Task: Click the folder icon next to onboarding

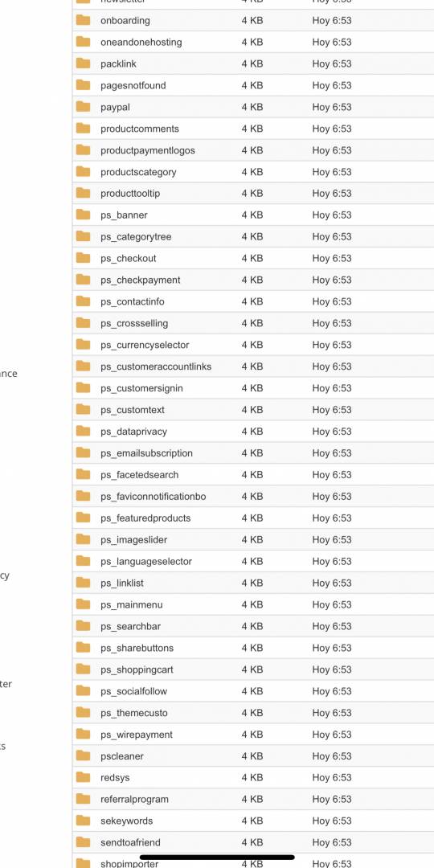Action: (83, 20)
